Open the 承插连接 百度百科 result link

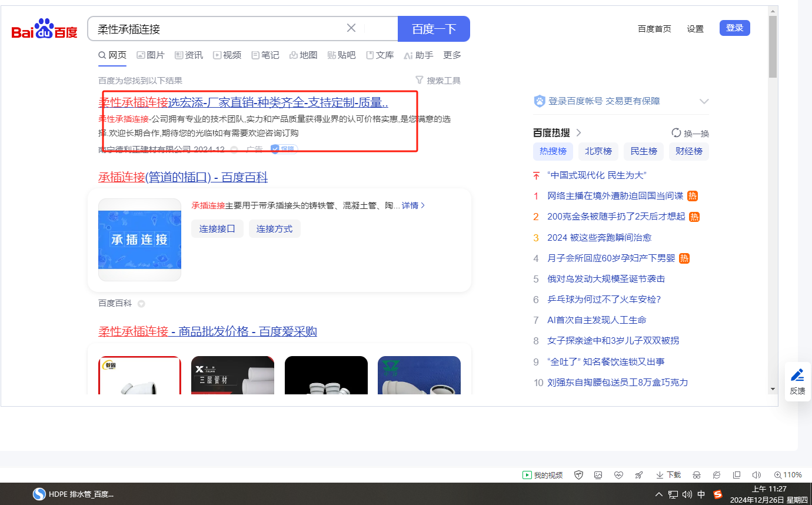pos(182,177)
